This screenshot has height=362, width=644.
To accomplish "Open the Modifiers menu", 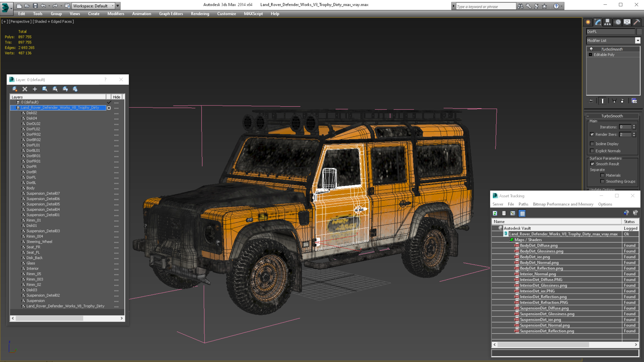I will 116,14.
